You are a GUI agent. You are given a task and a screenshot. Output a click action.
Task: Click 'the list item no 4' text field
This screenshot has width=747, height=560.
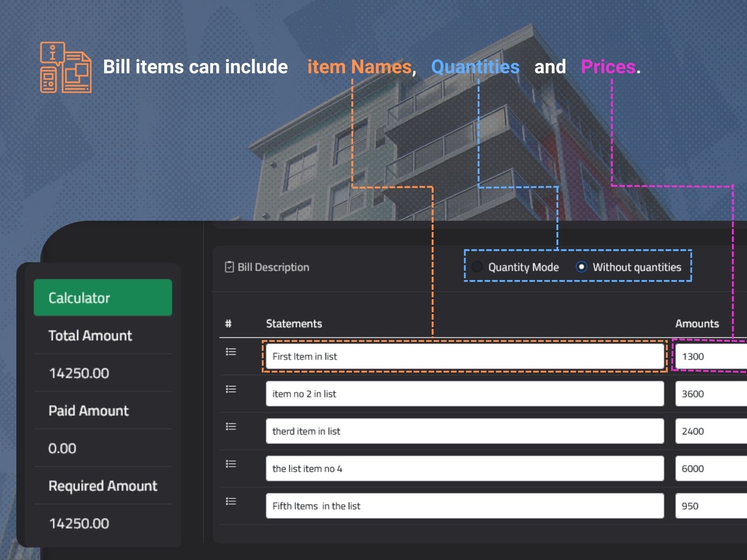[x=465, y=469]
